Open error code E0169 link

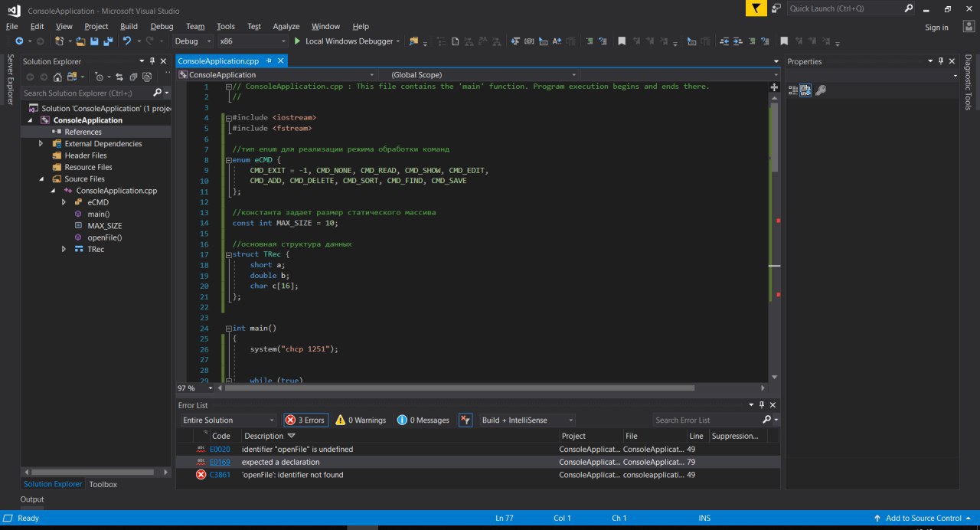tap(220, 463)
